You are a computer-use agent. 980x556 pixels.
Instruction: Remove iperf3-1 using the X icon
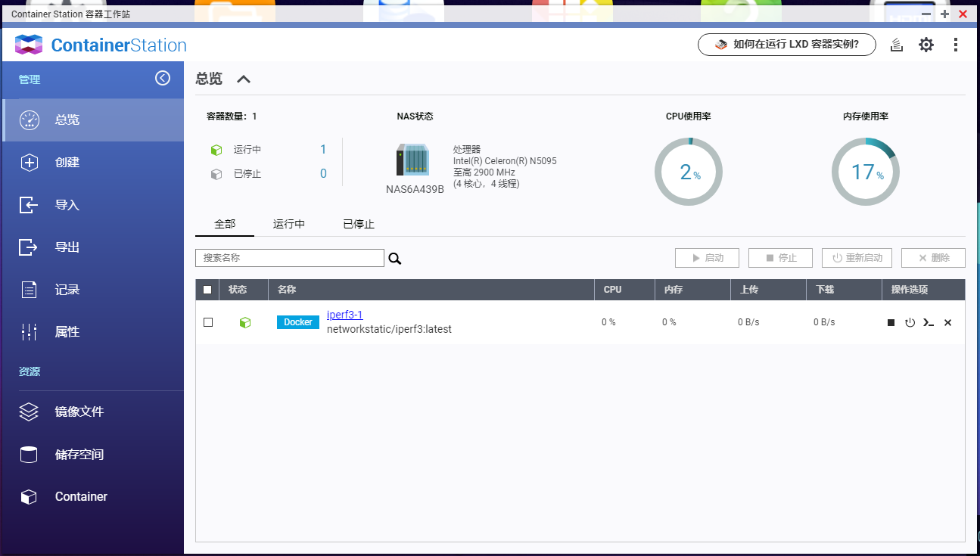click(947, 322)
